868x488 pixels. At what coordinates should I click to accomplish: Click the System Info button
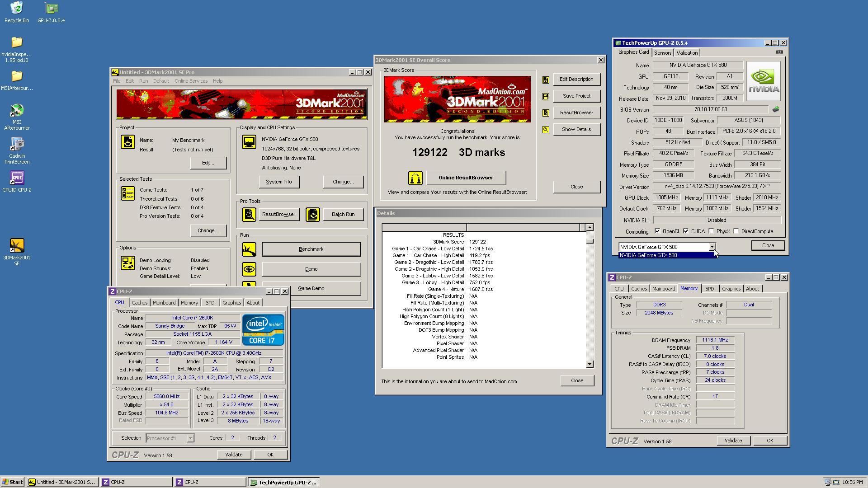point(278,182)
